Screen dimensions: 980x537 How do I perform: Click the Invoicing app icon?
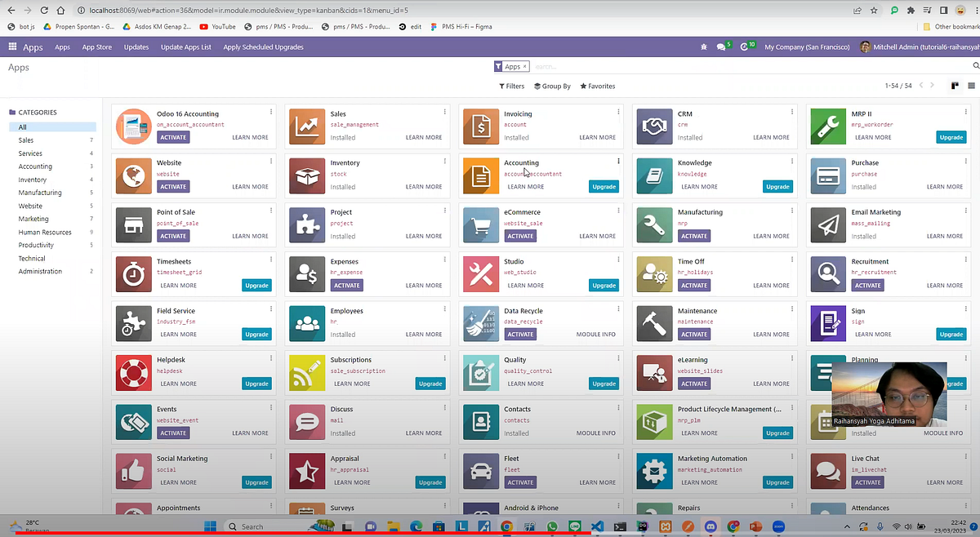point(481,126)
